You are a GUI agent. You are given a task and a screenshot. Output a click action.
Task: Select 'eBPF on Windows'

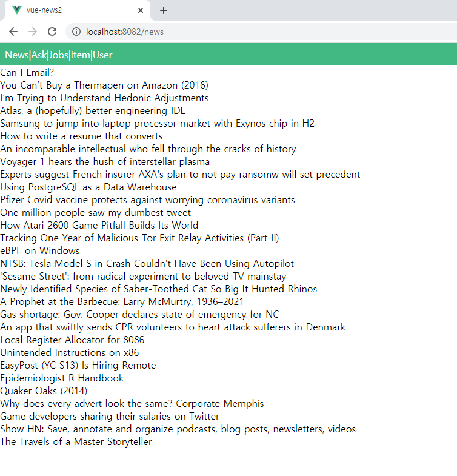(x=40, y=251)
